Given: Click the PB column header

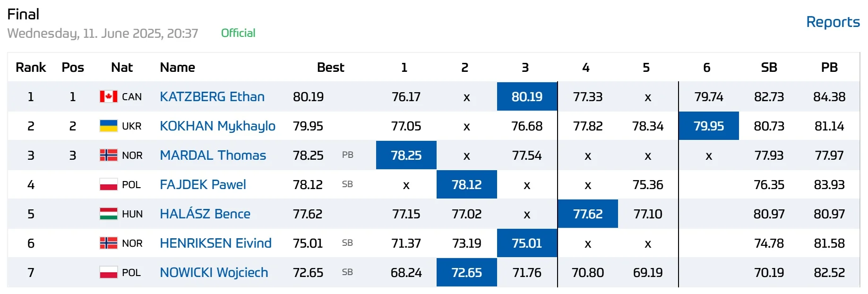Looking at the screenshot, I should tap(829, 68).
